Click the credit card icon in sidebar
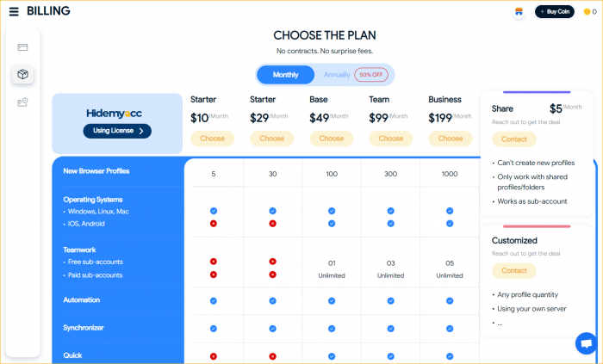This screenshot has height=364, width=603. (x=22, y=47)
